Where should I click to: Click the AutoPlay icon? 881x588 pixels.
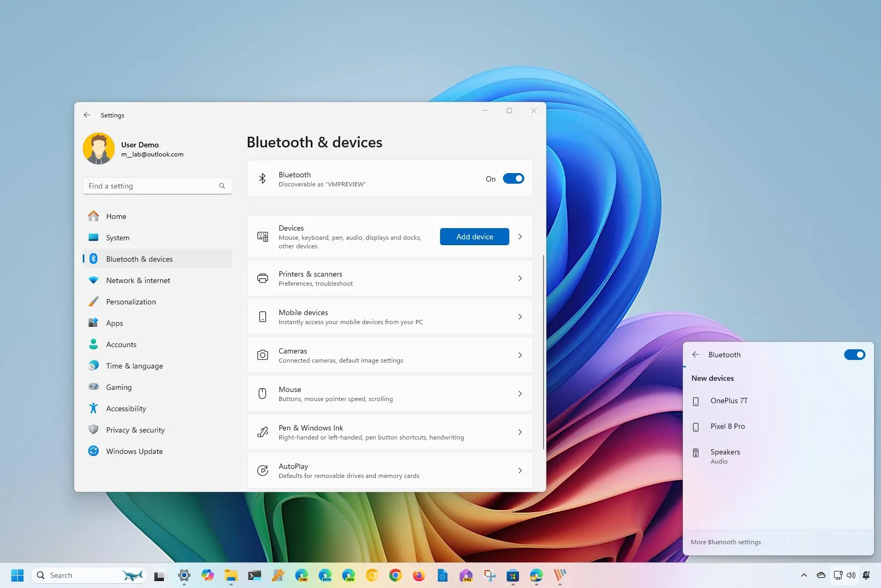[x=263, y=471]
